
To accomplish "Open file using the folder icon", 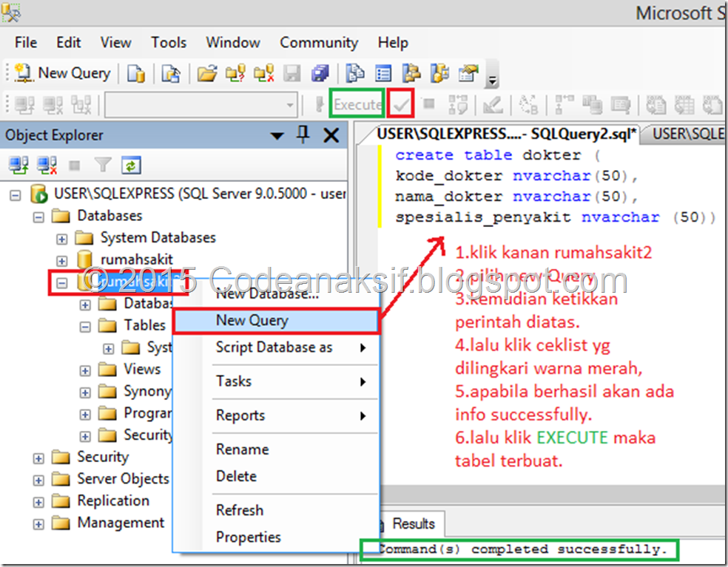I will [x=207, y=73].
